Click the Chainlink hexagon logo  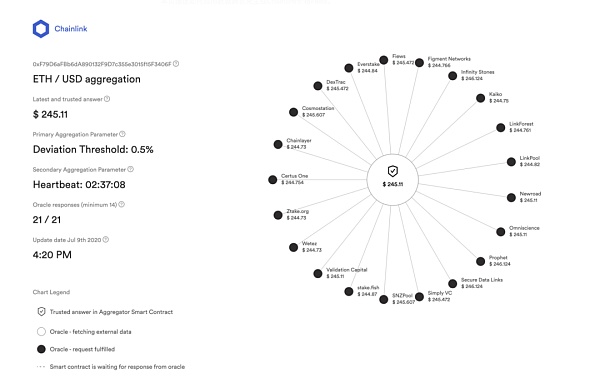click(x=41, y=29)
